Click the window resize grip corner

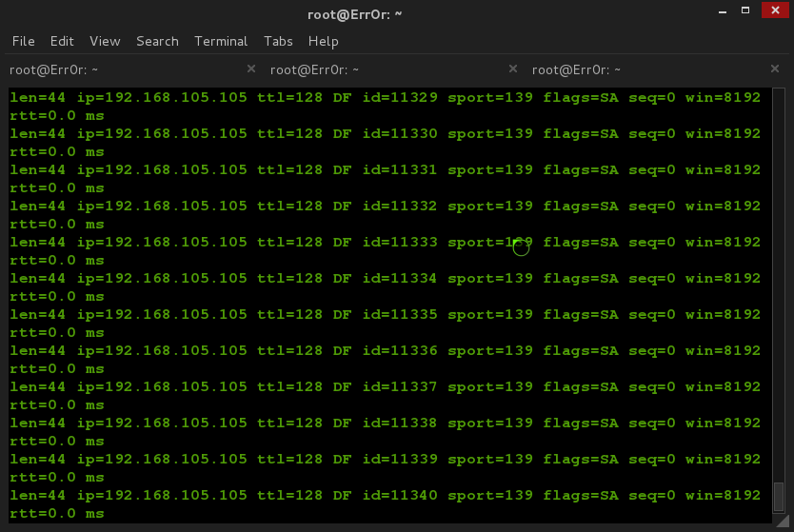click(784, 522)
